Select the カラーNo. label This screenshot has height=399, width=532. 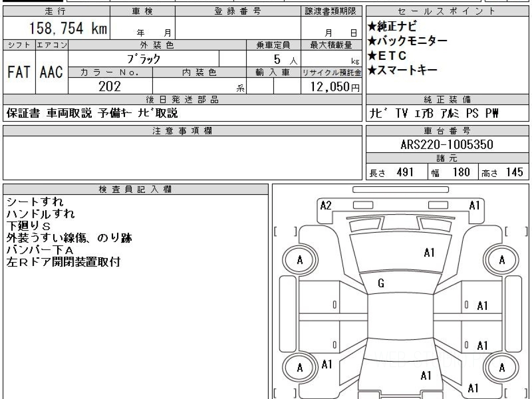click(x=110, y=72)
